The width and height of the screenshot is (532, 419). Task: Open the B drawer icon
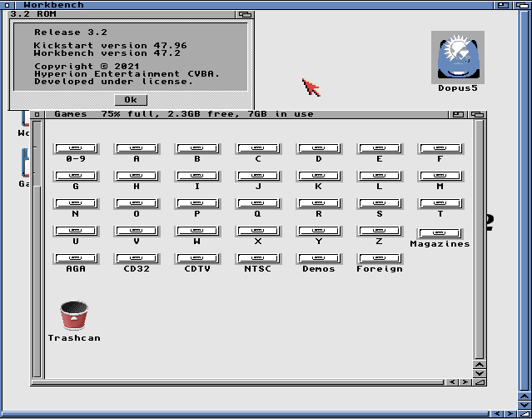pos(197,148)
